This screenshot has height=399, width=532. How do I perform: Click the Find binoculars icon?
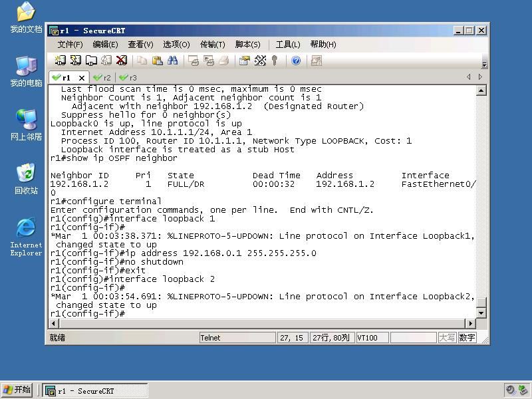click(172, 61)
